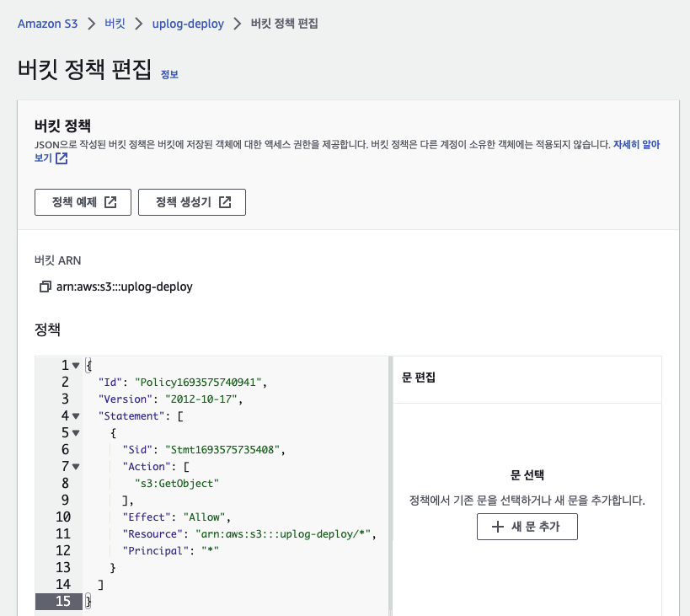This screenshot has height=616, width=690.
Task: Click the "Id" key on line 2
Action: point(110,383)
